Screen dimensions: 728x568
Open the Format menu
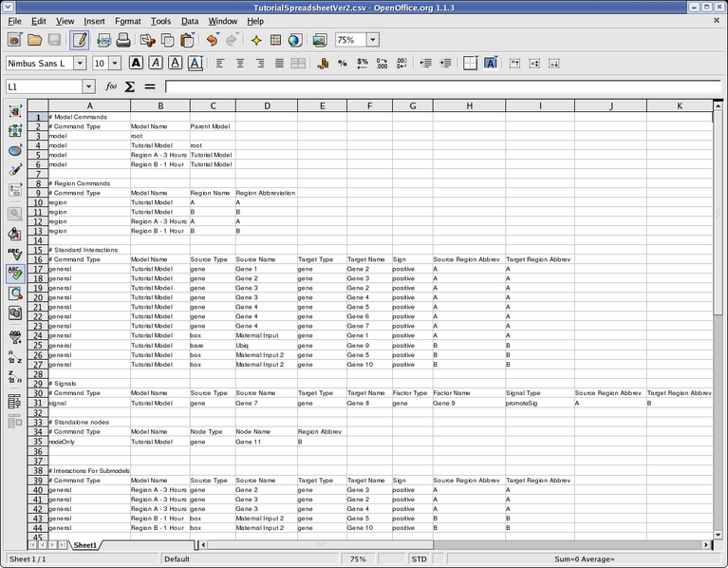point(127,20)
